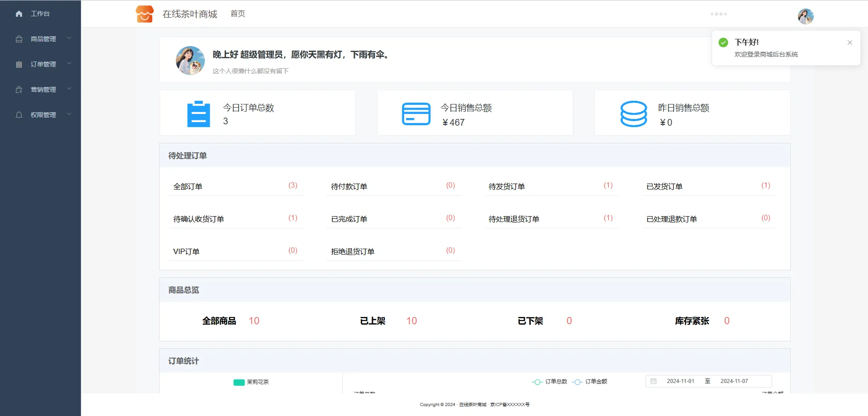
Task: Open the 首页 tab in header
Action: point(238,14)
